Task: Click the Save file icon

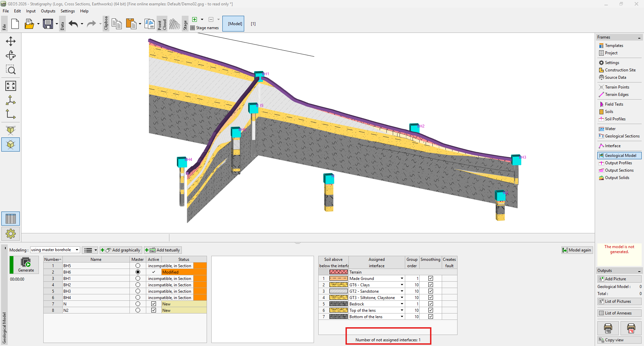Action: [48, 24]
